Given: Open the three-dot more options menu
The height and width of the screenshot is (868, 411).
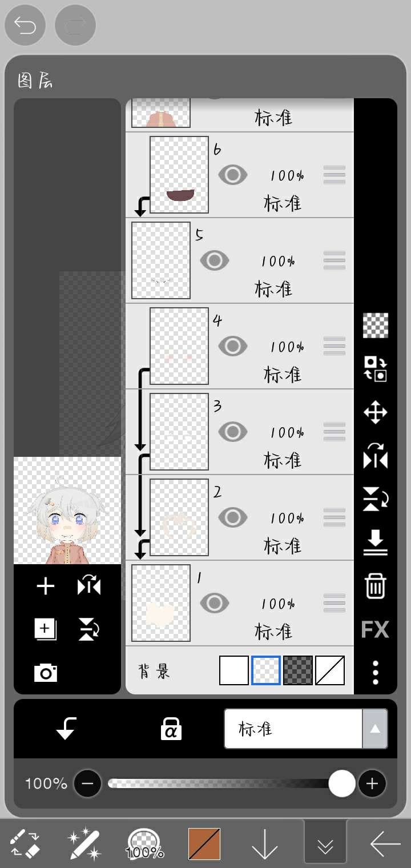Looking at the screenshot, I should coord(376,673).
